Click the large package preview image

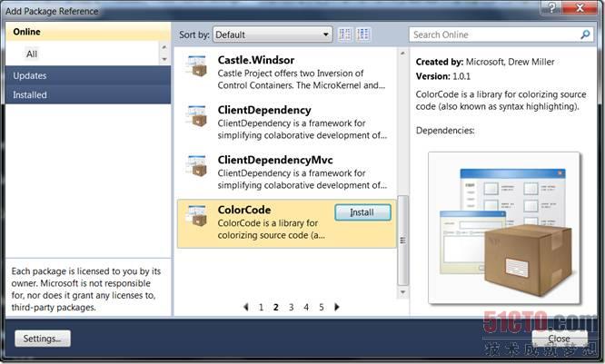(x=504, y=228)
